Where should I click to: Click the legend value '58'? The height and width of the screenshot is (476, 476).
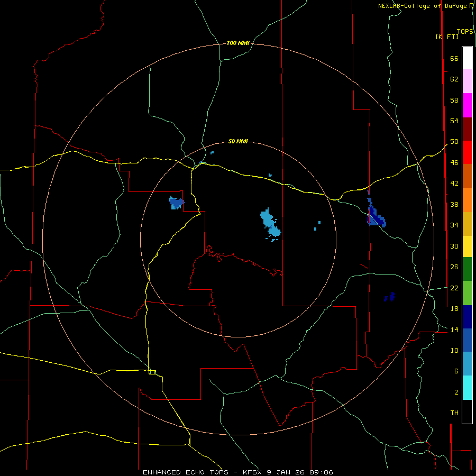click(x=454, y=100)
